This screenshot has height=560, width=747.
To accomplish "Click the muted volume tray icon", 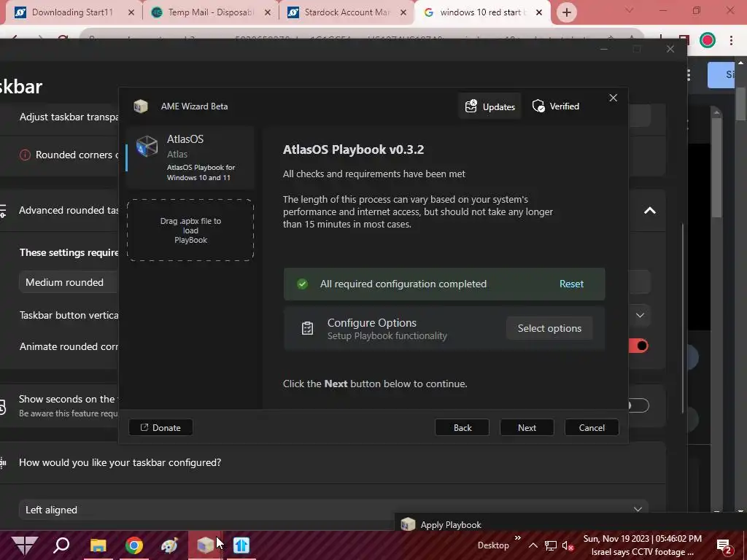I will tap(568, 545).
